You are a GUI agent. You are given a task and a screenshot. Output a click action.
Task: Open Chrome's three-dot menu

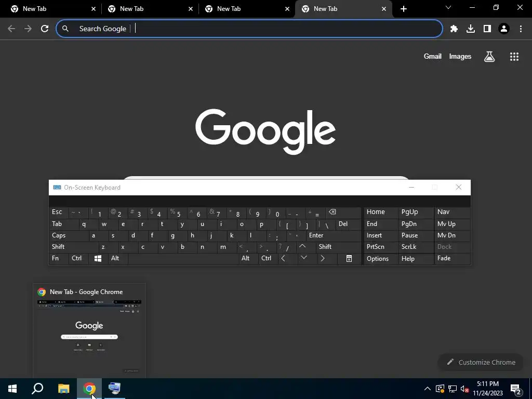(521, 29)
